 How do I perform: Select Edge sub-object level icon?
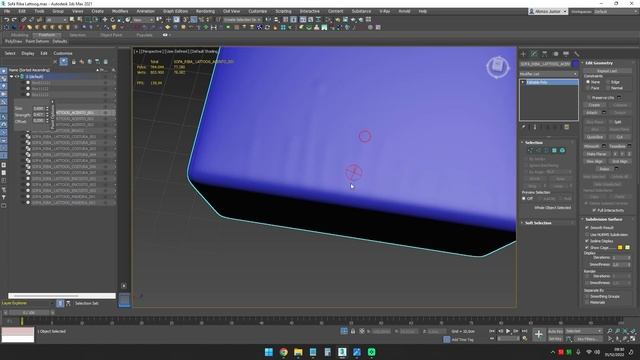(x=538, y=151)
